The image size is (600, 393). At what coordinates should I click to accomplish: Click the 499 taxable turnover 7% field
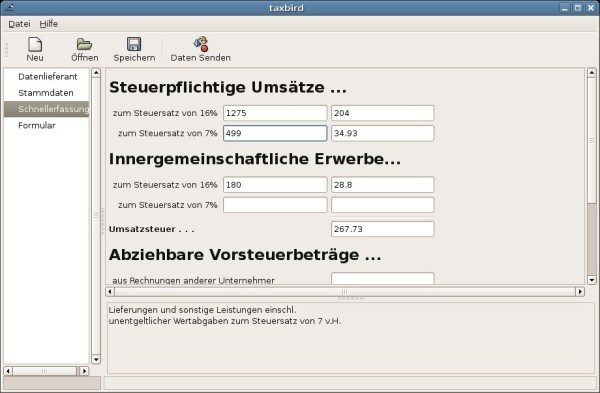(275, 134)
